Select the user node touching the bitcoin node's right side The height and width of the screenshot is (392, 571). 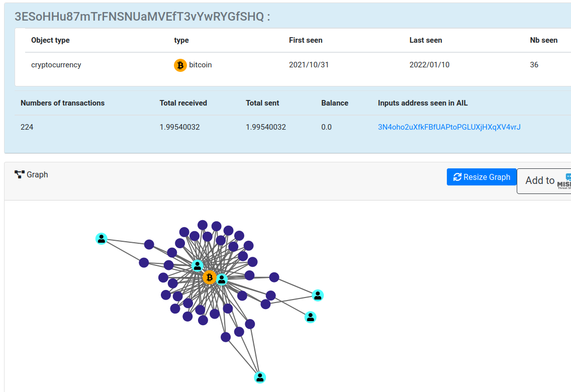click(222, 279)
